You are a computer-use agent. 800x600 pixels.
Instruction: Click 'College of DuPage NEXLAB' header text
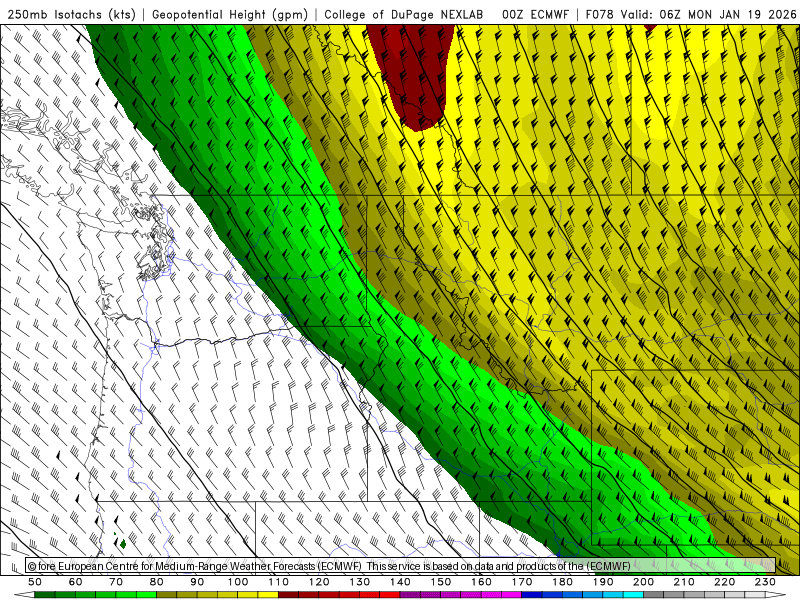tap(404, 15)
